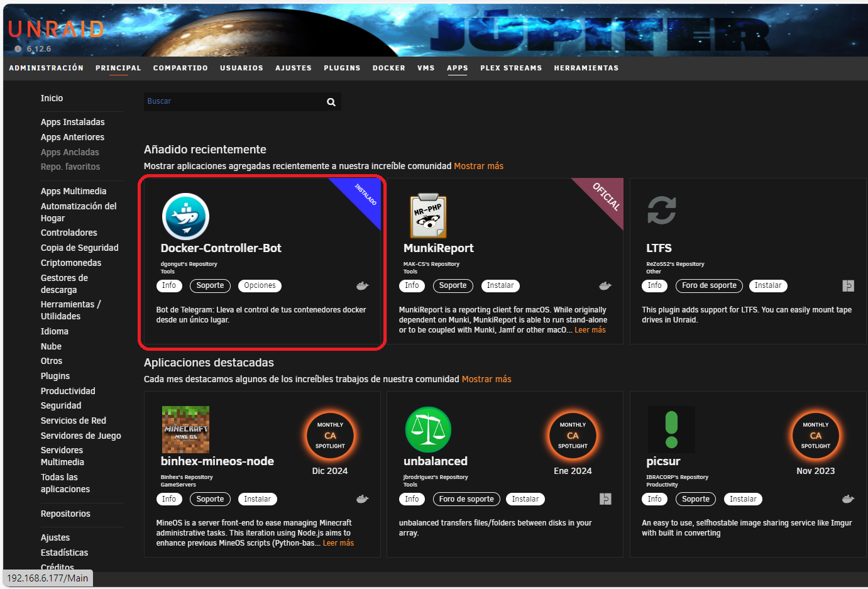Click the unbalanced green scales logo
This screenshot has width=868, height=589.
pos(429,429)
